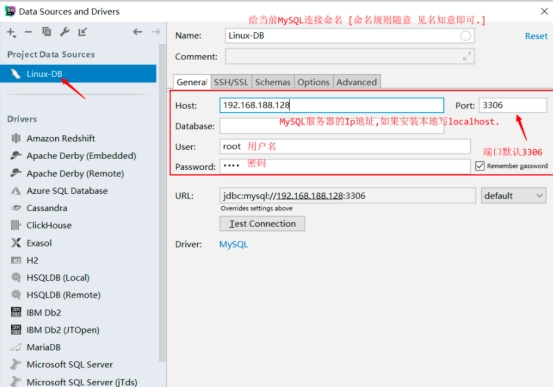Click the Password input field
553x387 pixels.
(x=345, y=166)
